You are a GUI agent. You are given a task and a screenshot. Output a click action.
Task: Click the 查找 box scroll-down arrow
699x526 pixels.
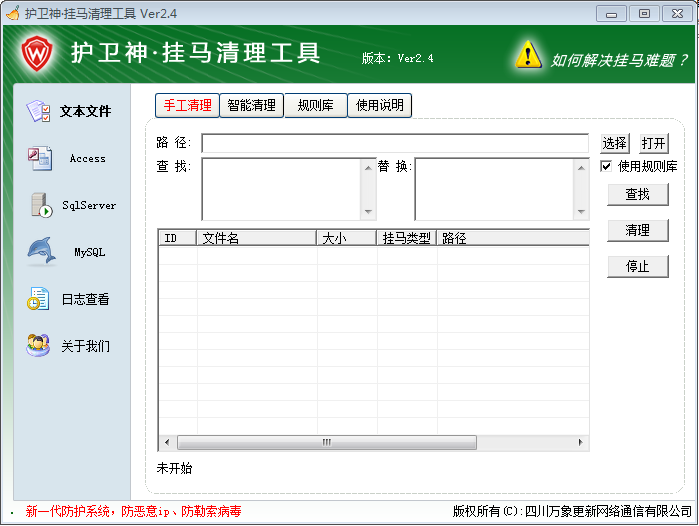tap(368, 211)
